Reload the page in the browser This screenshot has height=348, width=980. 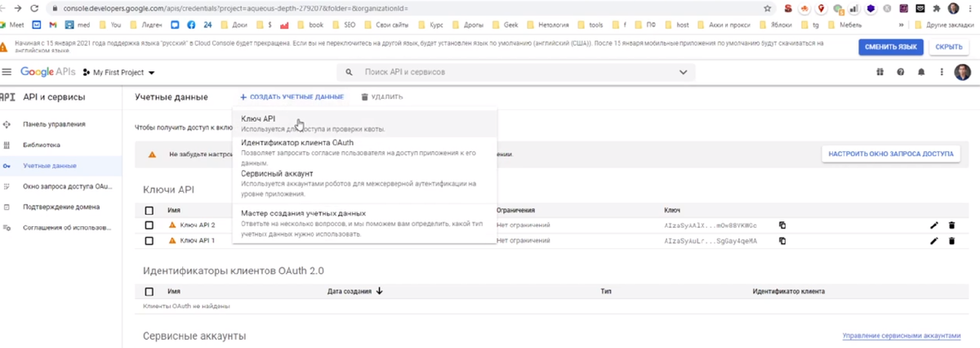pos(33,8)
